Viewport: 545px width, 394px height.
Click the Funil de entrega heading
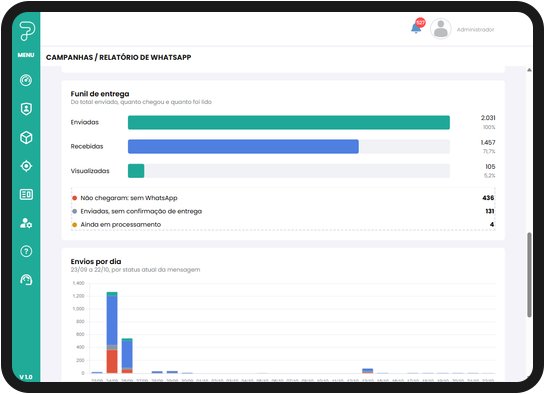tap(100, 93)
